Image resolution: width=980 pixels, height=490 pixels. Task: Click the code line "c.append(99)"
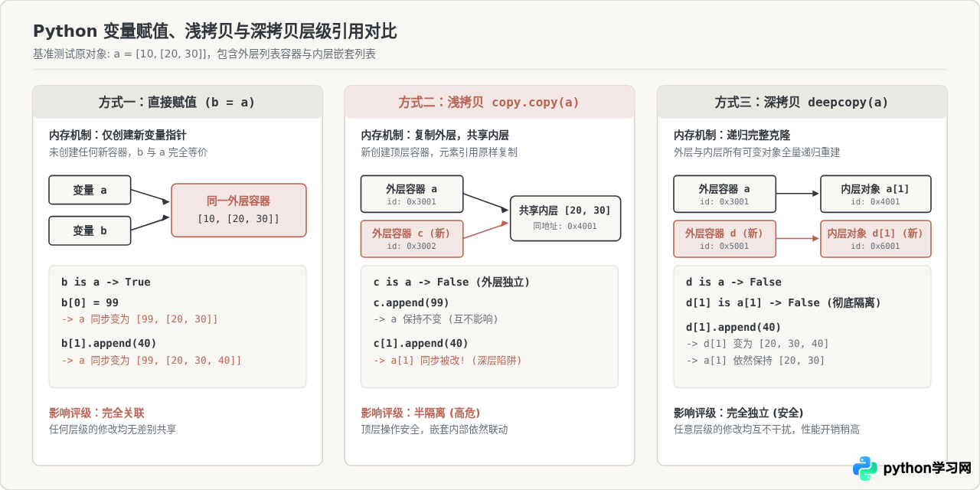(411, 302)
